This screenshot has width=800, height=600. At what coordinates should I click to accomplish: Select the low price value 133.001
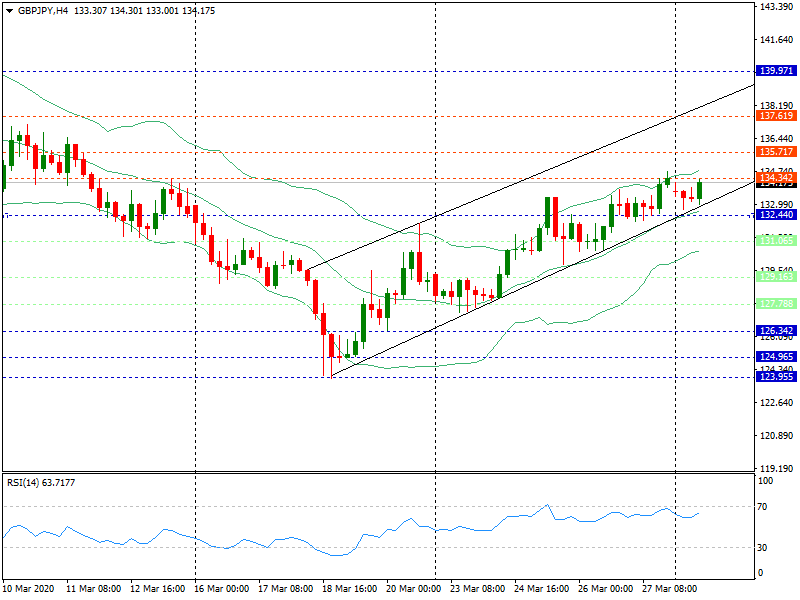pyautogui.click(x=163, y=11)
